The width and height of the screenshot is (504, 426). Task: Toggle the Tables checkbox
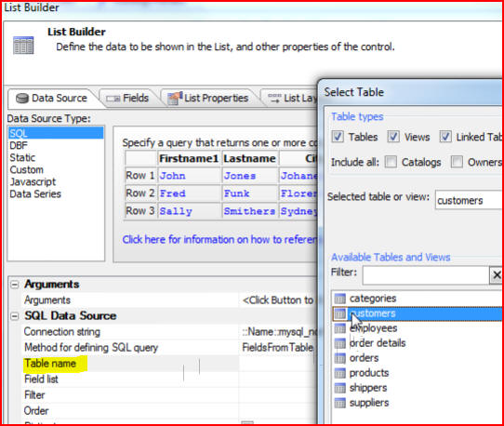pos(338,137)
